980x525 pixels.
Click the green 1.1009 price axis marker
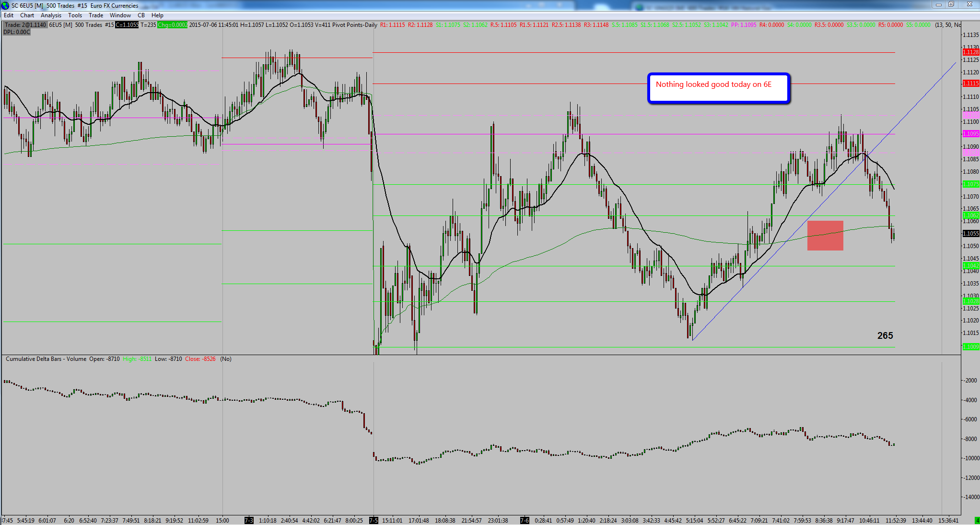tap(971, 346)
